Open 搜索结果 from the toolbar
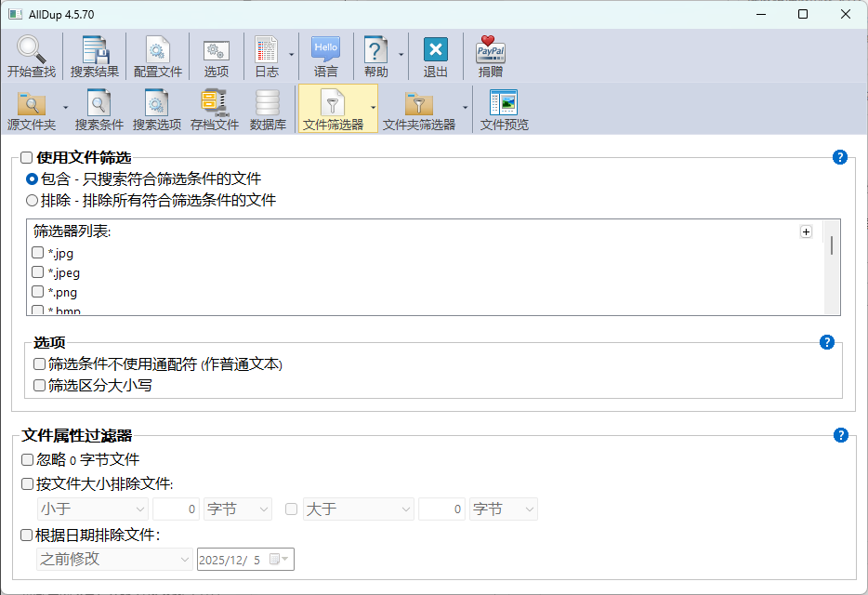This screenshot has height=595, width=868. pos(95,50)
